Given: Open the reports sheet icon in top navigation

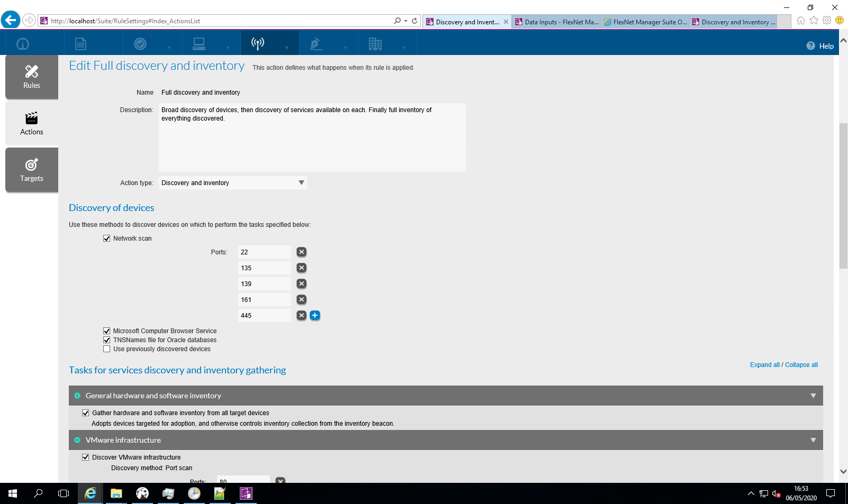Looking at the screenshot, I should click(80, 44).
